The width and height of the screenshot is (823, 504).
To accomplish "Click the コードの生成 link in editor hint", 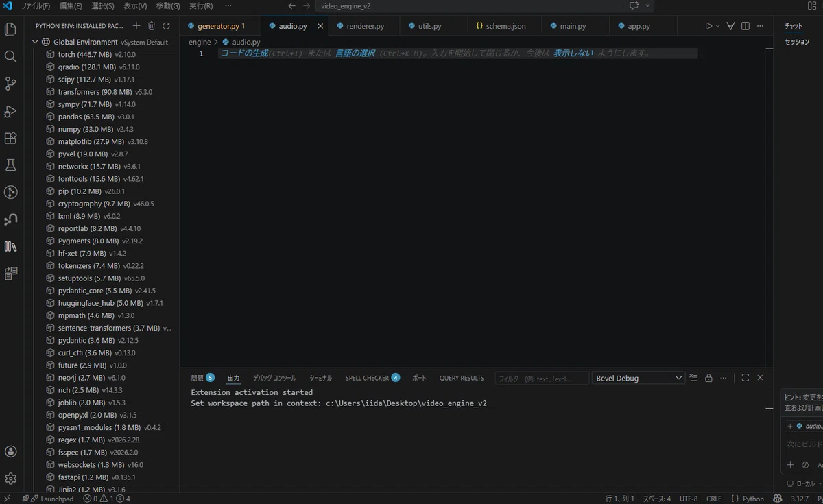I will click(244, 53).
